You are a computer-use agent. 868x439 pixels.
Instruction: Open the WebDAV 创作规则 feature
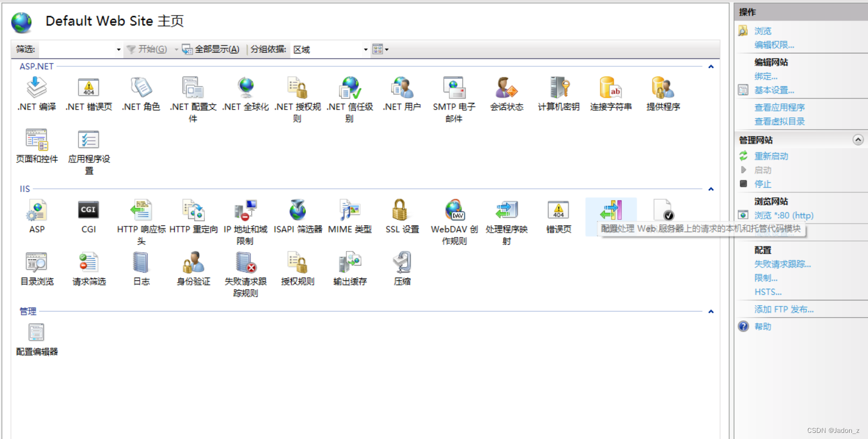click(454, 222)
